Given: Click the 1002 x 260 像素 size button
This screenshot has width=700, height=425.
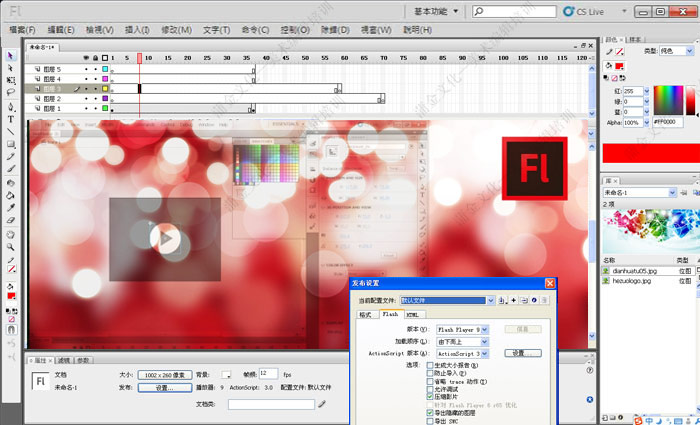Looking at the screenshot, I should point(165,375).
